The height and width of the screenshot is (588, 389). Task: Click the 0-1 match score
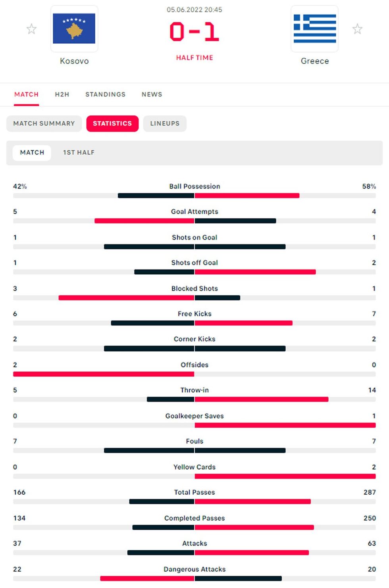(x=194, y=32)
